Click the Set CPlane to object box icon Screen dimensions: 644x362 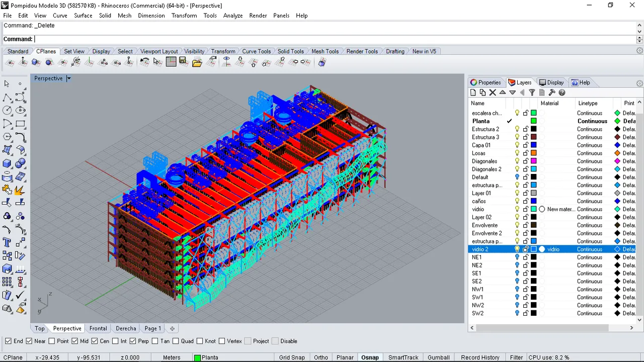[x=36, y=62]
